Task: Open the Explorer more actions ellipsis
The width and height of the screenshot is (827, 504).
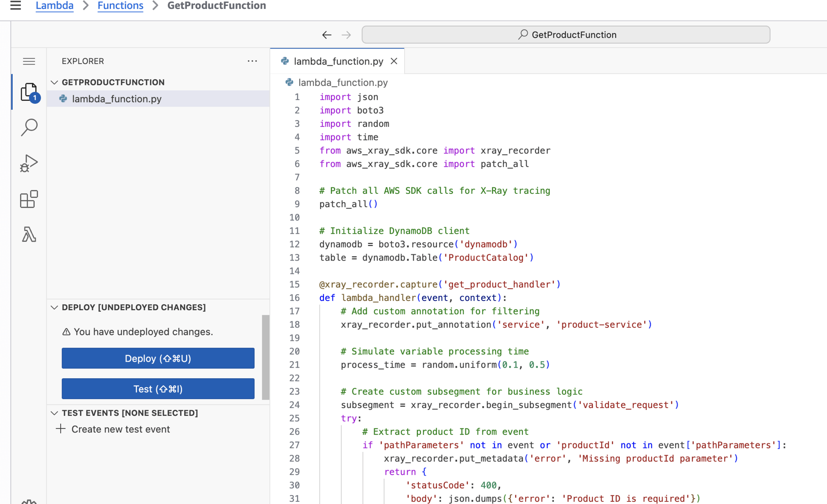Action: [x=252, y=61]
